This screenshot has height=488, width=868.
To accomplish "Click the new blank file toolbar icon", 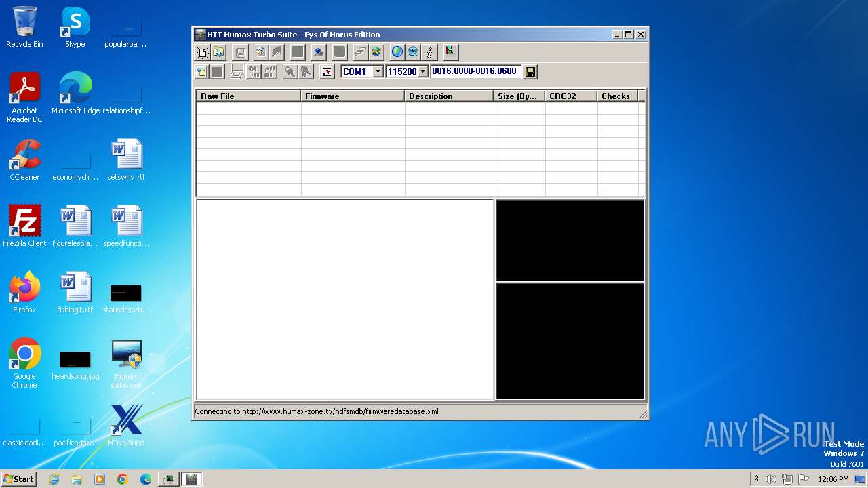I will (202, 52).
